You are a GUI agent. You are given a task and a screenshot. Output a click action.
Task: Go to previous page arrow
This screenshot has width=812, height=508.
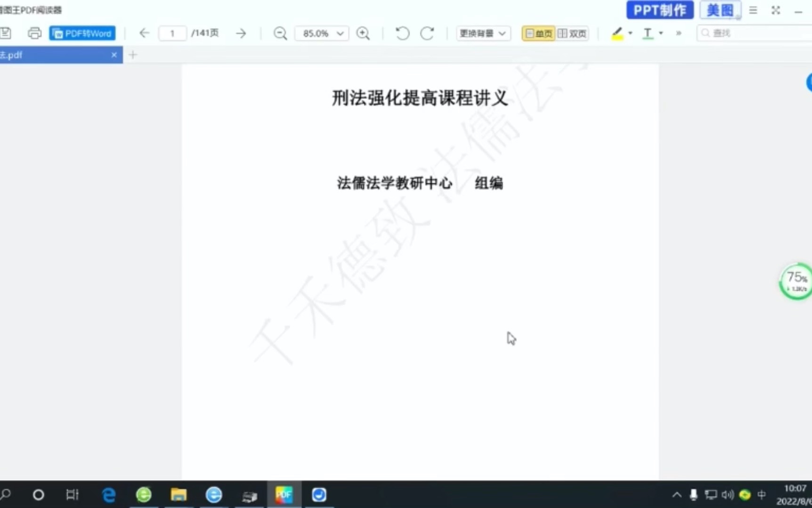(144, 33)
